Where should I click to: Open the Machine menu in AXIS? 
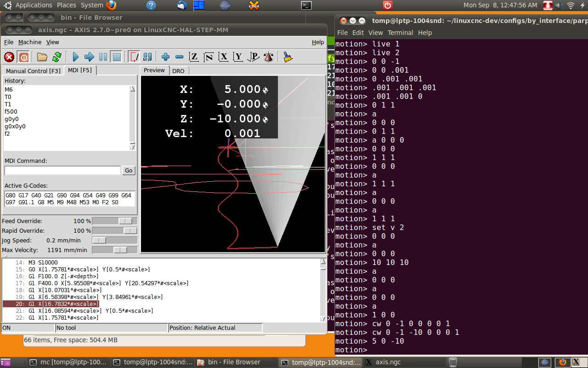[30, 42]
